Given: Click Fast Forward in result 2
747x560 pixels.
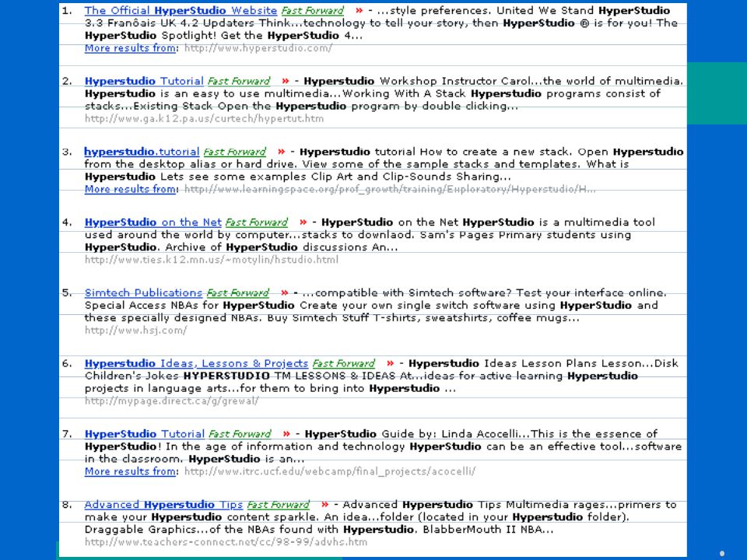Looking at the screenshot, I should click(239, 81).
